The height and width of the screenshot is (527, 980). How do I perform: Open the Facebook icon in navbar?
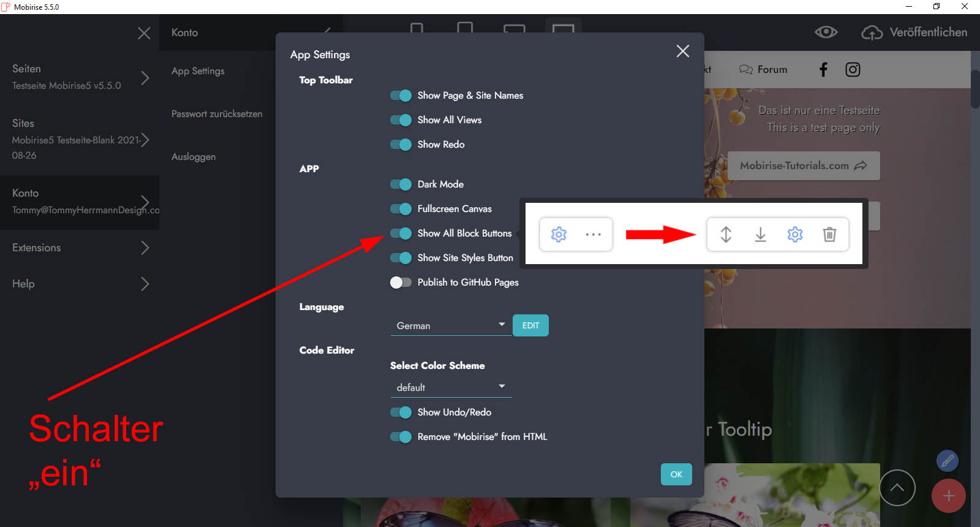823,70
